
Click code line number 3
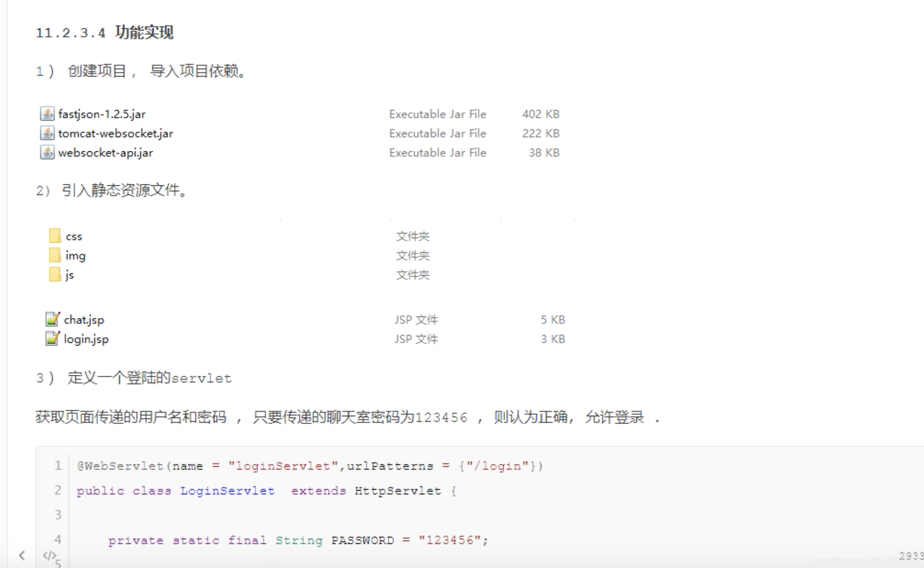(58, 515)
